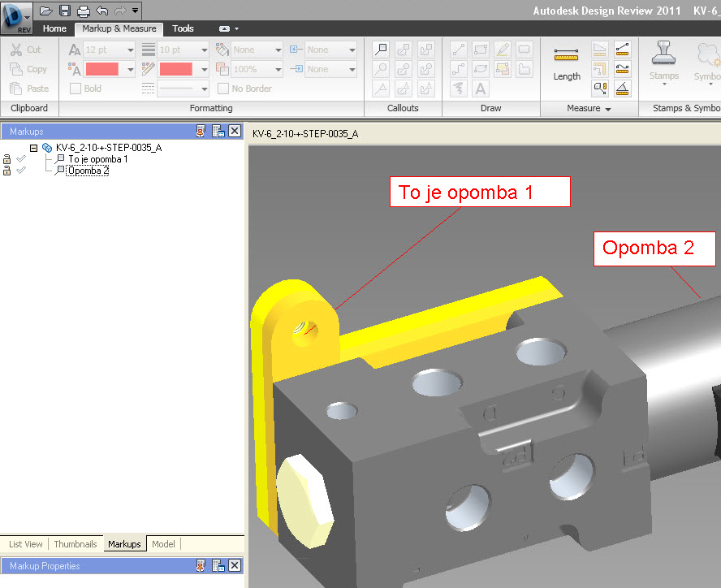721x588 pixels.
Task: Open the Stamps tool
Action: click(x=663, y=62)
